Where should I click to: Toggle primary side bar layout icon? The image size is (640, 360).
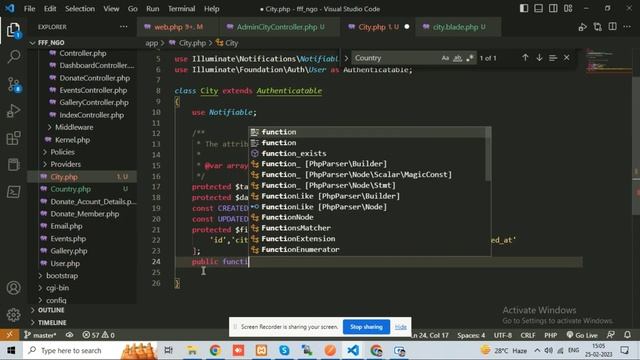point(524,9)
